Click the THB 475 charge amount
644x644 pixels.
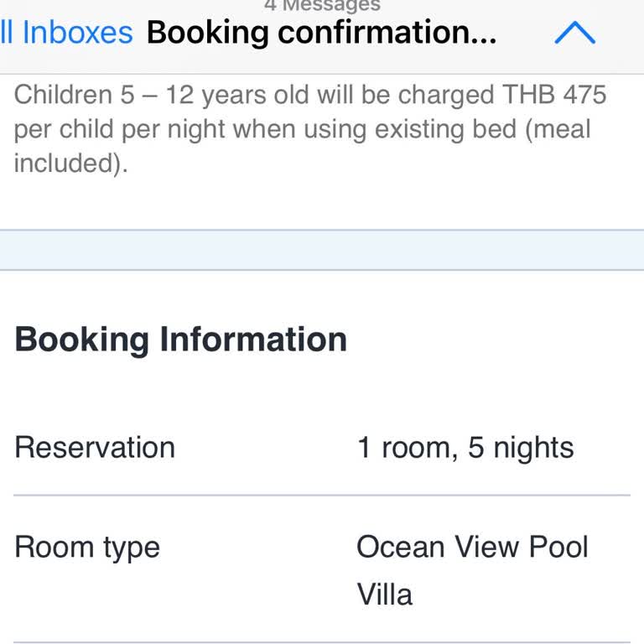point(554,95)
